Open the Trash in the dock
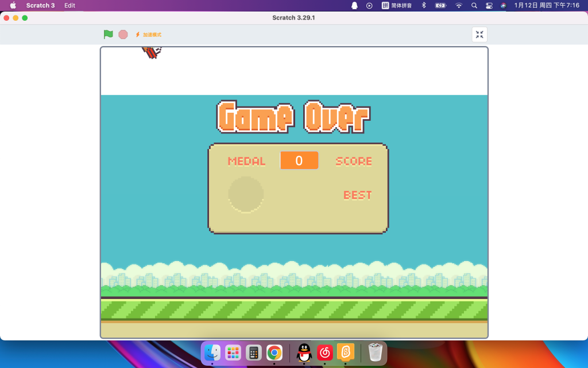The image size is (588, 368). (375, 352)
